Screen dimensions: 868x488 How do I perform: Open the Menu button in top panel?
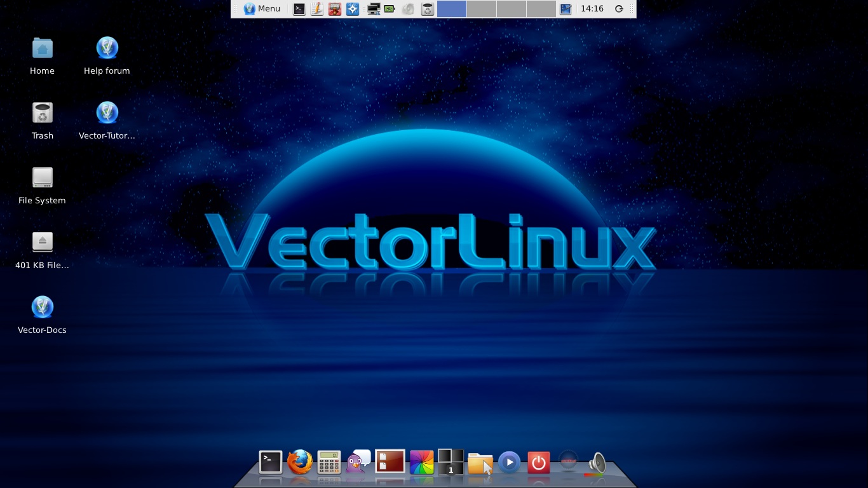click(262, 9)
